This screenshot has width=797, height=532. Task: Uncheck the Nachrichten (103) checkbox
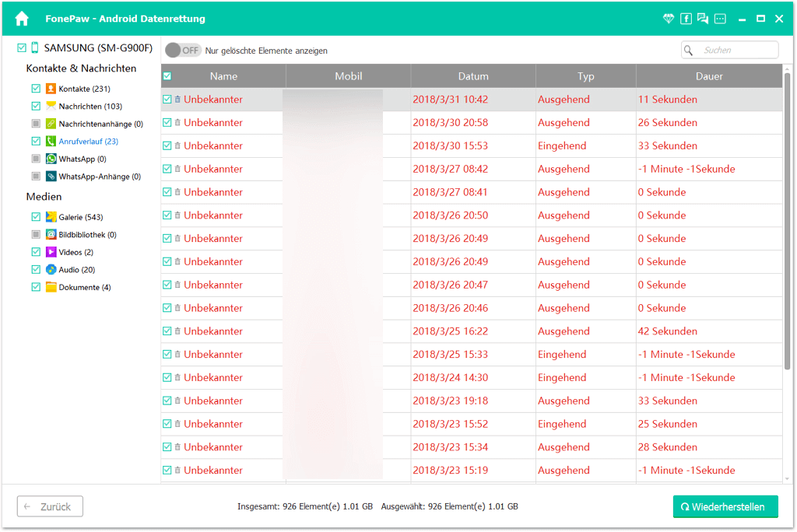click(x=36, y=107)
